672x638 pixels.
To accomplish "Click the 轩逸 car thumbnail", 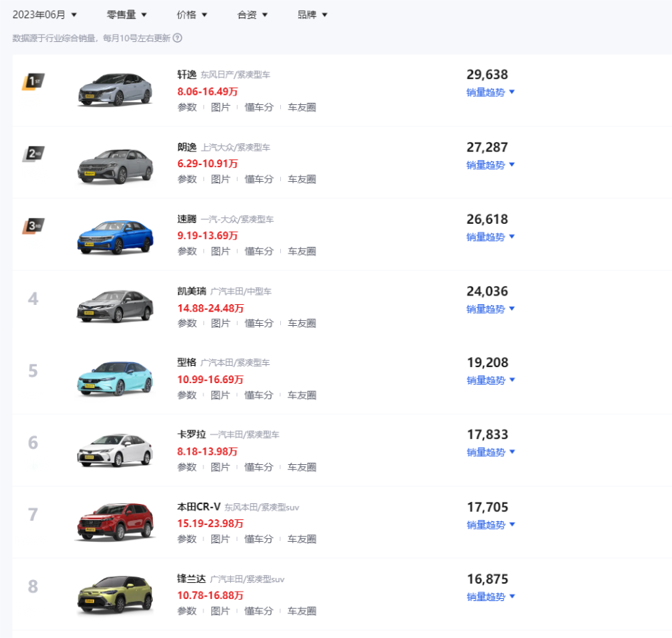I will click(115, 90).
